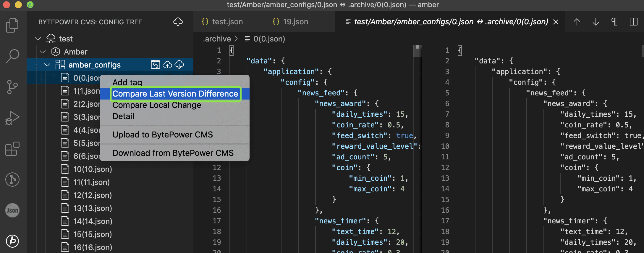Click the Amber app label in tree
Image resolution: width=644 pixels, height=253 pixels.
pyautogui.click(x=76, y=52)
